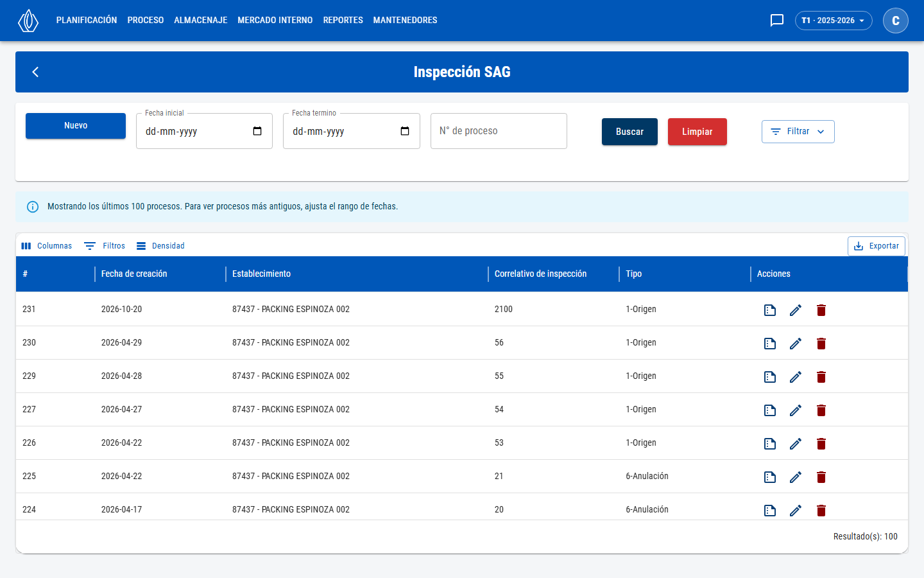This screenshot has height=578, width=924.
Task: Open the calendar picker for Fecha termino
Action: (x=405, y=131)
